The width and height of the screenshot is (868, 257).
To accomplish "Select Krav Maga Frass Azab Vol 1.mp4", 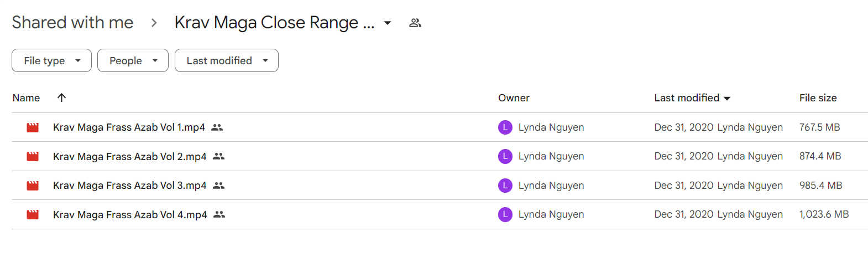I will pyautogui.click(x=129, y=127).
